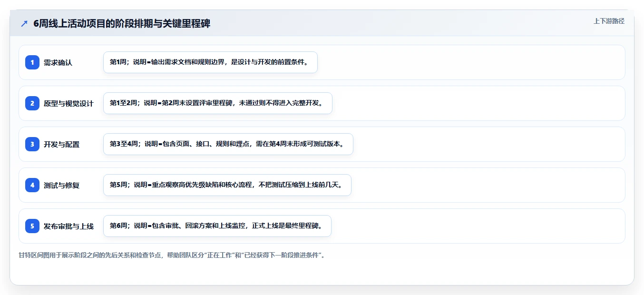
Task: Click the 测试与修复 stage label
Action: click(x=61, y=185)
